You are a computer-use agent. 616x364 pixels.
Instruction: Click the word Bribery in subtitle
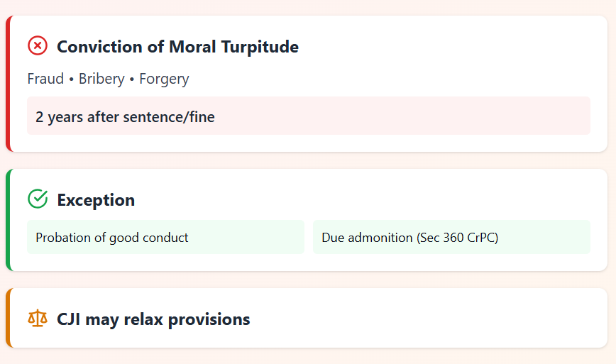pyautogui.click(x=101, y=79)
